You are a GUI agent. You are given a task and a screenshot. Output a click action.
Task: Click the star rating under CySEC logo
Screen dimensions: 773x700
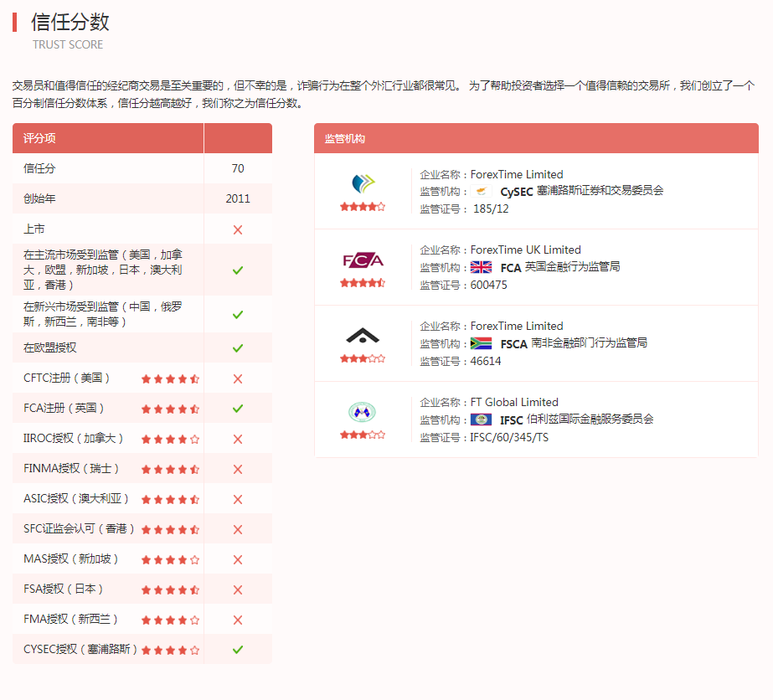pos(363,207)
